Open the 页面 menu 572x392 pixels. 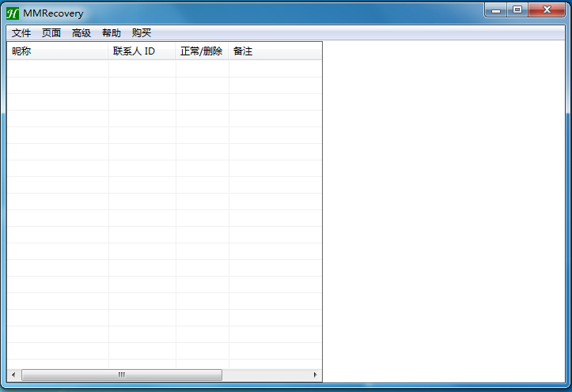pyautogui.click(x=51, y=33)
